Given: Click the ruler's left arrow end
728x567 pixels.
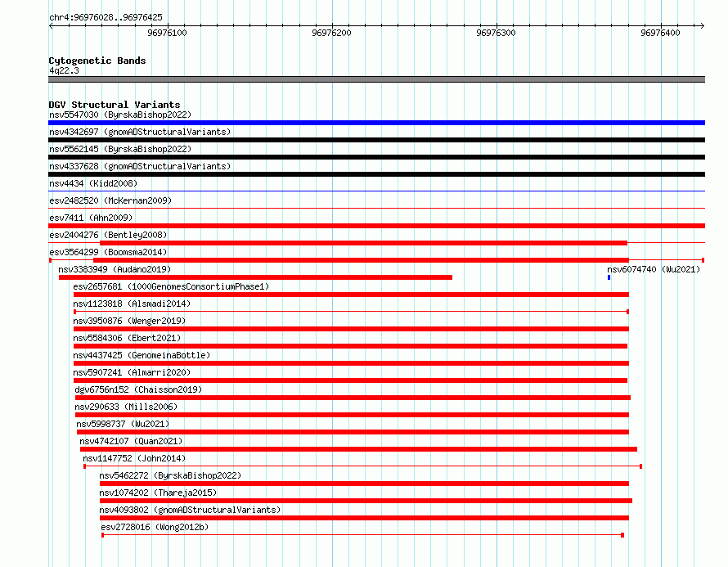Looking at the screenshot, I should point(51,25).
